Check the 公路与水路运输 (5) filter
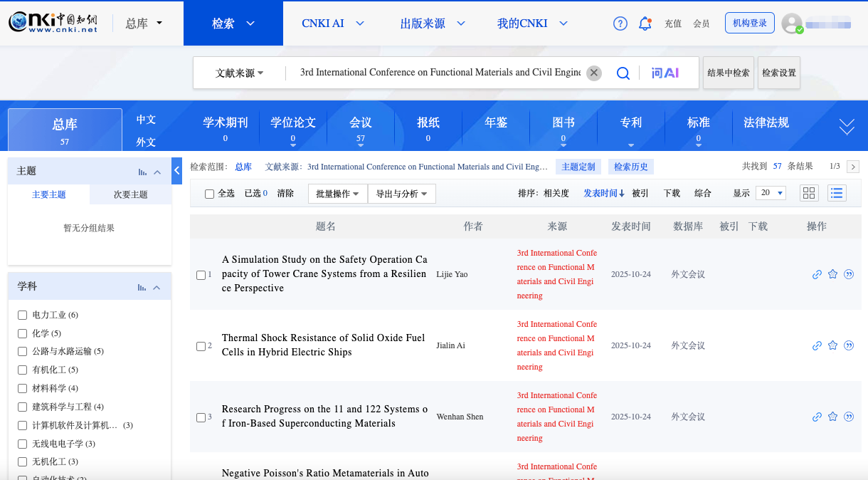Image resolution: width=868 pixels, height=480 pixels. coord(22,351)
